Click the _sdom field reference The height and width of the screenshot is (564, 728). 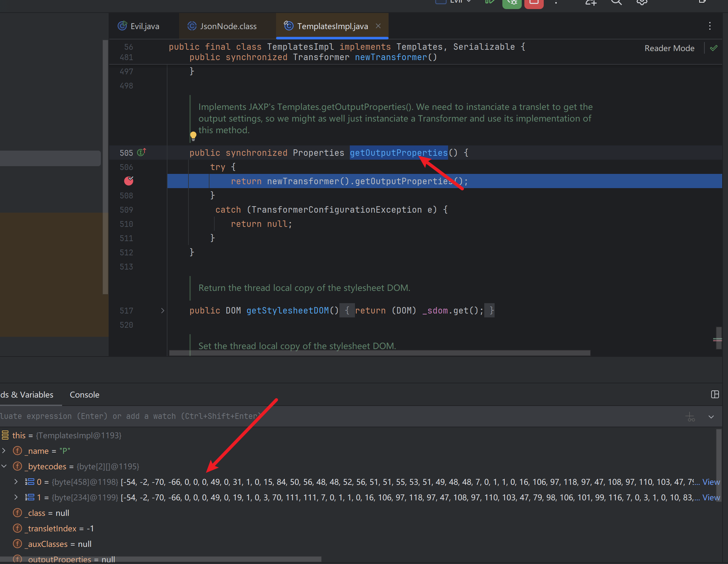click(x=435, y=310)
